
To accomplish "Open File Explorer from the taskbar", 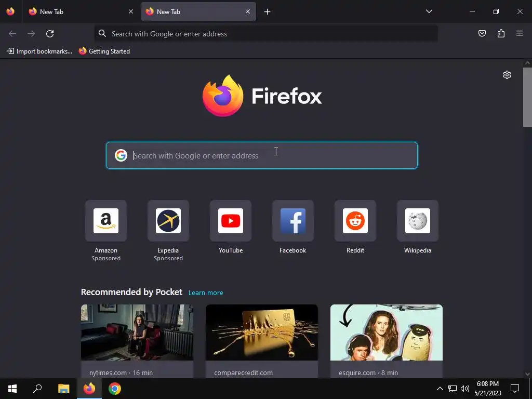I will (x=64, y=389).
